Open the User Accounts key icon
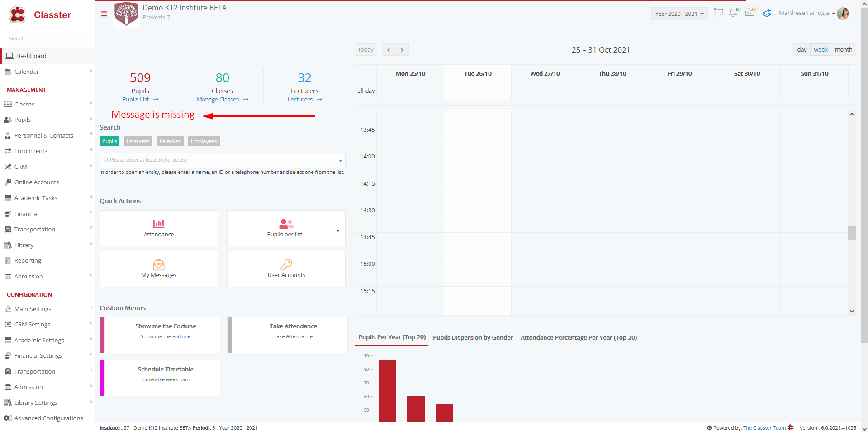 [286, 264]
